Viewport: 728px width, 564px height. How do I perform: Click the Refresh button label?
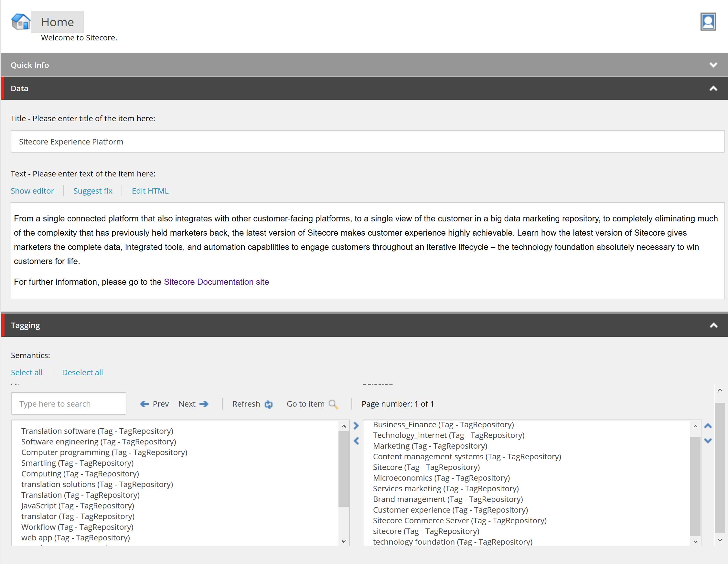[x=246, y=404]
